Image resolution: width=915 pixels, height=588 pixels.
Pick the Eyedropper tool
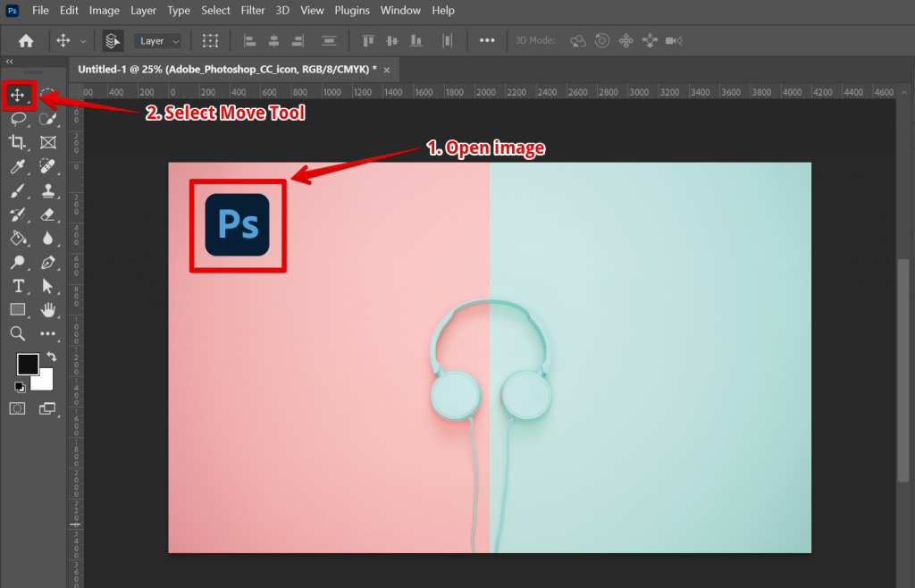(x=18, y=166)
